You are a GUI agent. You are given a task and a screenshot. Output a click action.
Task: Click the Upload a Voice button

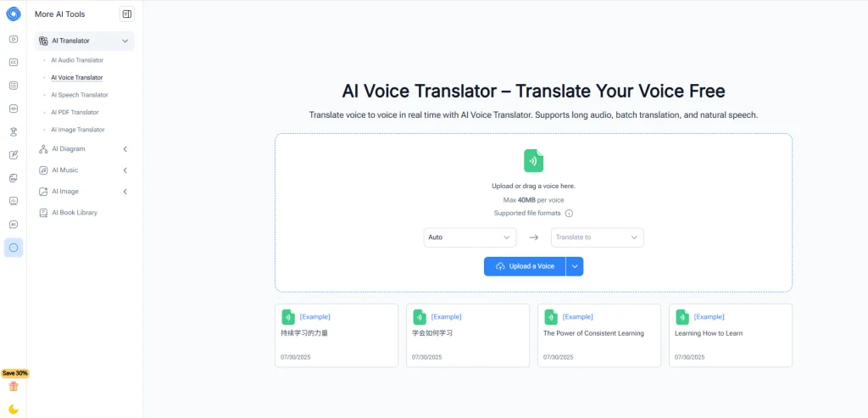click(525, 266)
